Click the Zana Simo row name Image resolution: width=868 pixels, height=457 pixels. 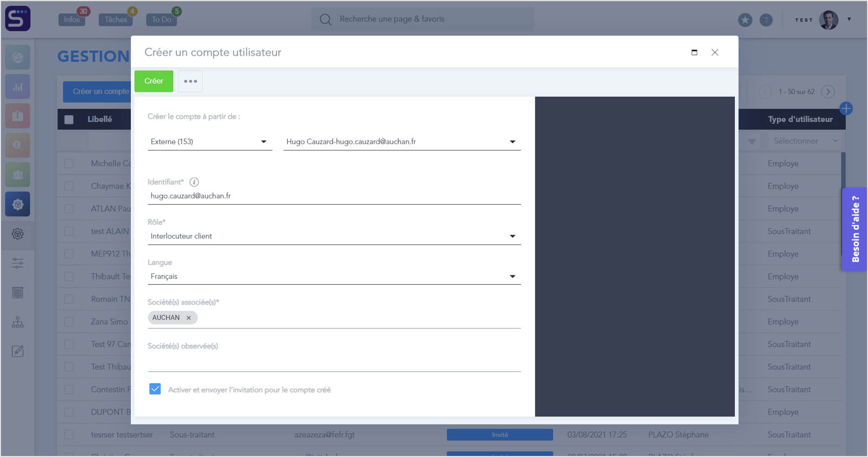point(109,322)
